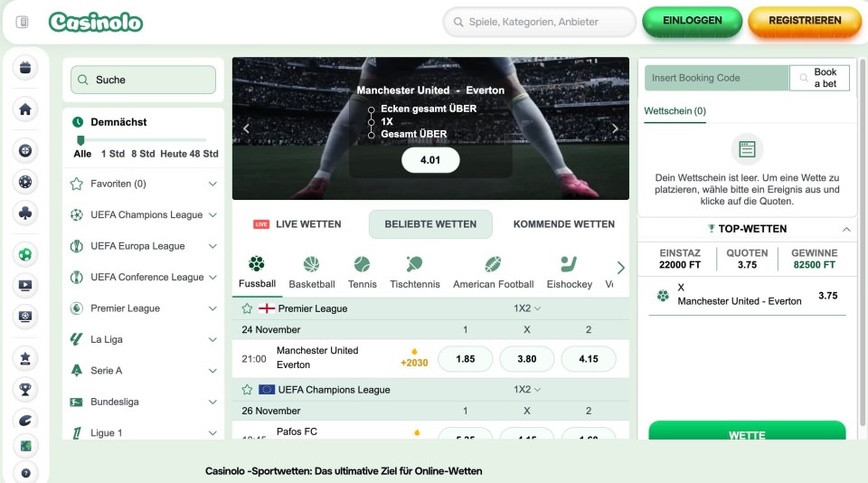
Task: Click the club card-suit sidebar icon
Action: tap(25, 213)
